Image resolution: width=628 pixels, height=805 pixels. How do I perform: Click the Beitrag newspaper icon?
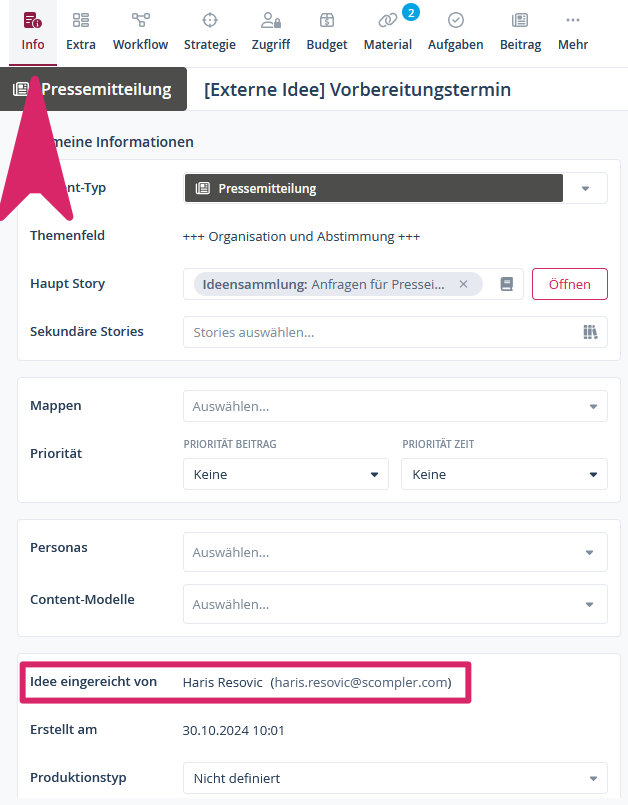coord(520,31)
